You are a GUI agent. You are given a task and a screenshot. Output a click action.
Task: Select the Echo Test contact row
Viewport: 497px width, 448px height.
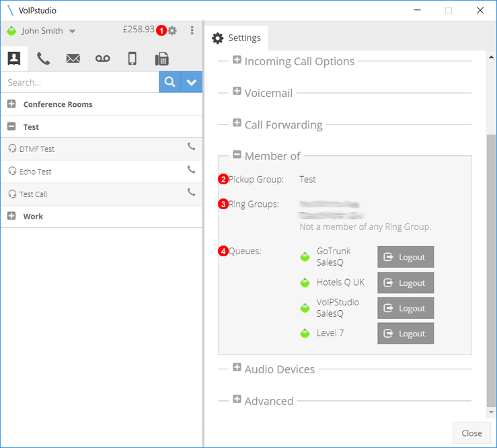[102, 172]
